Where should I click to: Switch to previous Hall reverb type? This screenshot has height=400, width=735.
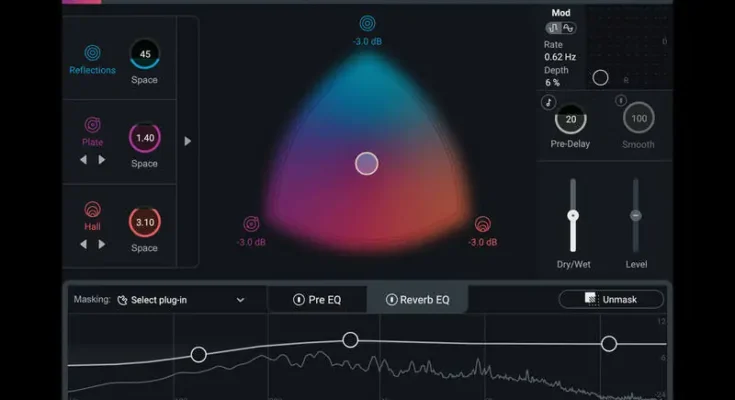point(84,244)
